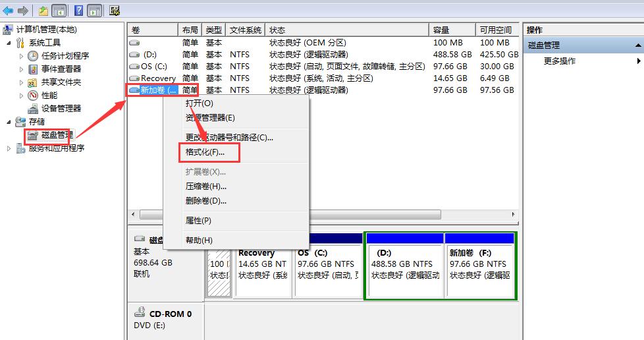Expand the 任务计划程序 tree node
The height and width of the screenshot is (340, 644).
pyautogui.click(x=21, y=56)
